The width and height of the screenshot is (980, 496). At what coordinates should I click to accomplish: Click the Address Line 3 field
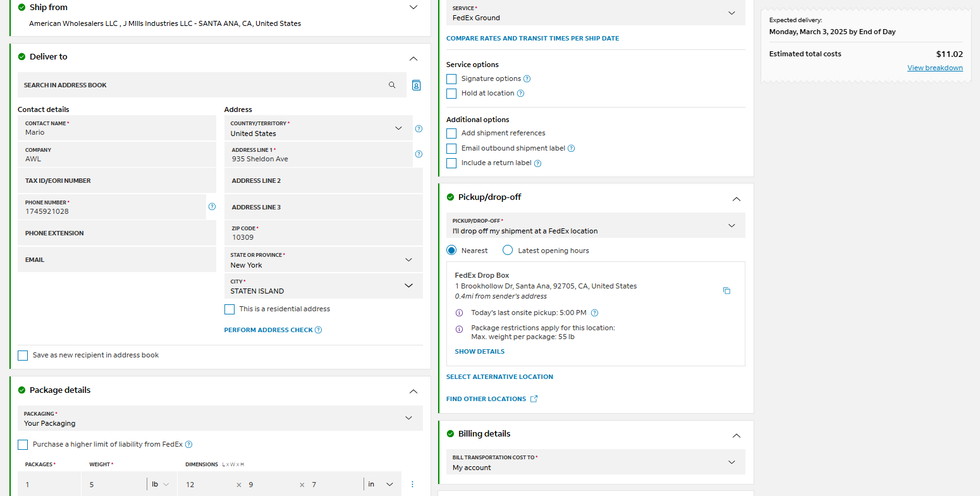coord(324,207)
